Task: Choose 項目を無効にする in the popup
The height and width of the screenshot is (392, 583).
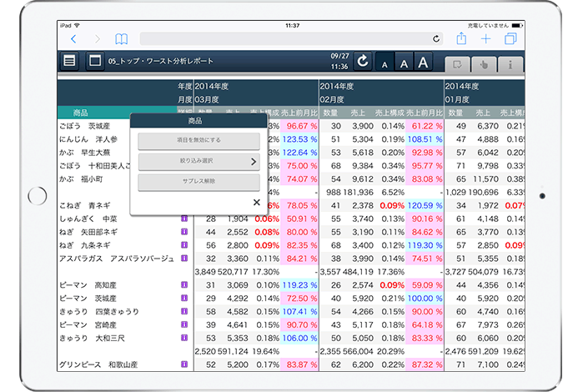Action: point(199,141)
